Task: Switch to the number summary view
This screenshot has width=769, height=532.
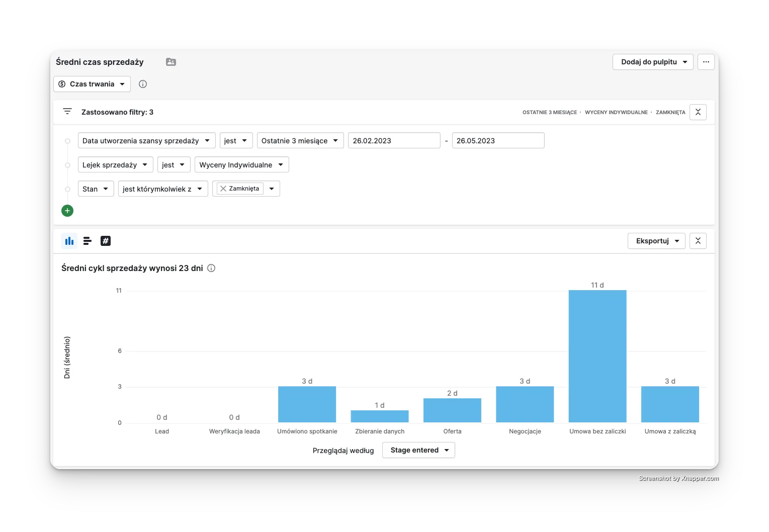Action: pos(106,241)
